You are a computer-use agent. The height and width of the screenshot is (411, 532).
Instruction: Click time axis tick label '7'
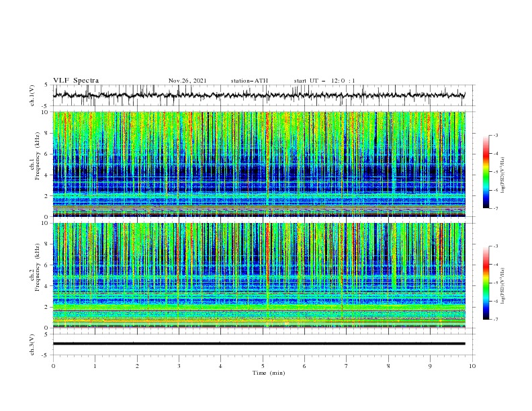[347, 366]
